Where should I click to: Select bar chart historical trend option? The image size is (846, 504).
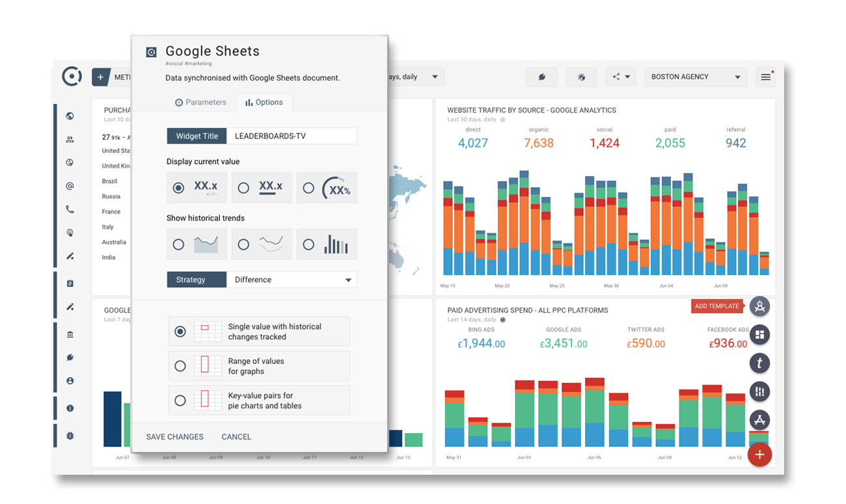pos(327,245)
